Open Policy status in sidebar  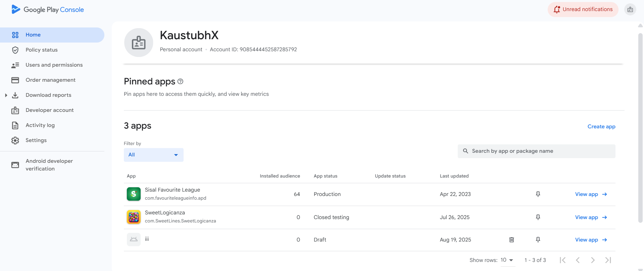(x=42, y=50)
